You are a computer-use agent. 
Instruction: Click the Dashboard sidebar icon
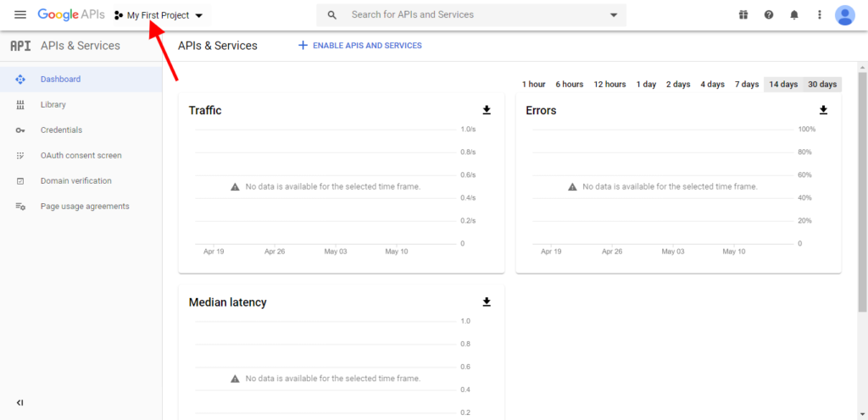(x=20, y=80)
